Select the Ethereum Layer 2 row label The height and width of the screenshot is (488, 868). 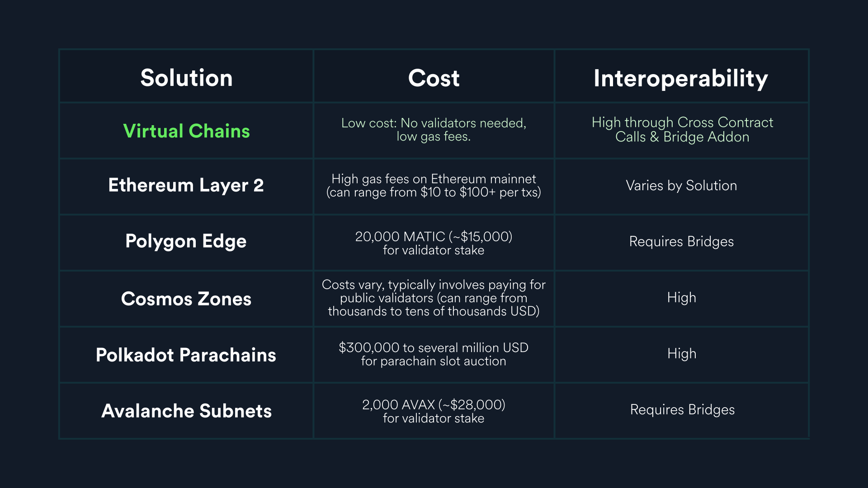186,186
